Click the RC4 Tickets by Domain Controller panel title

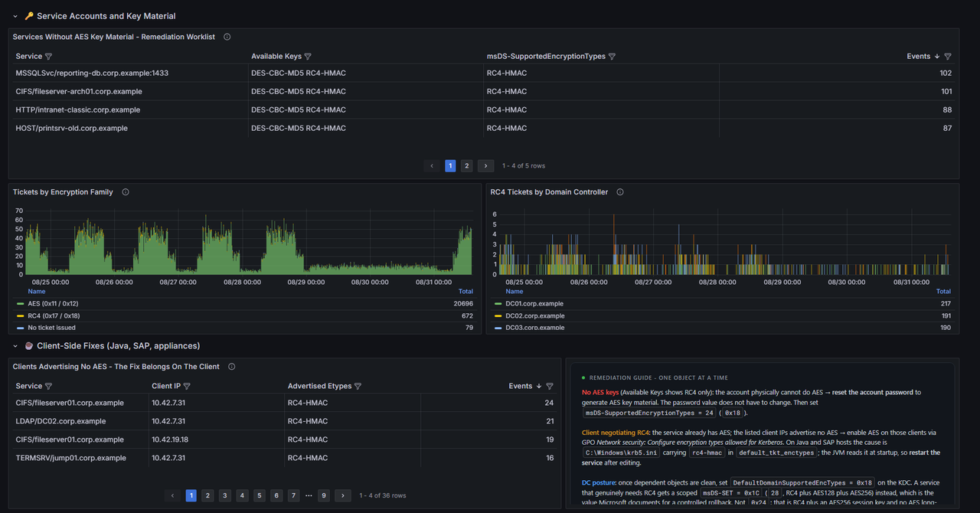pyautogui.click(x=549, y=192)
